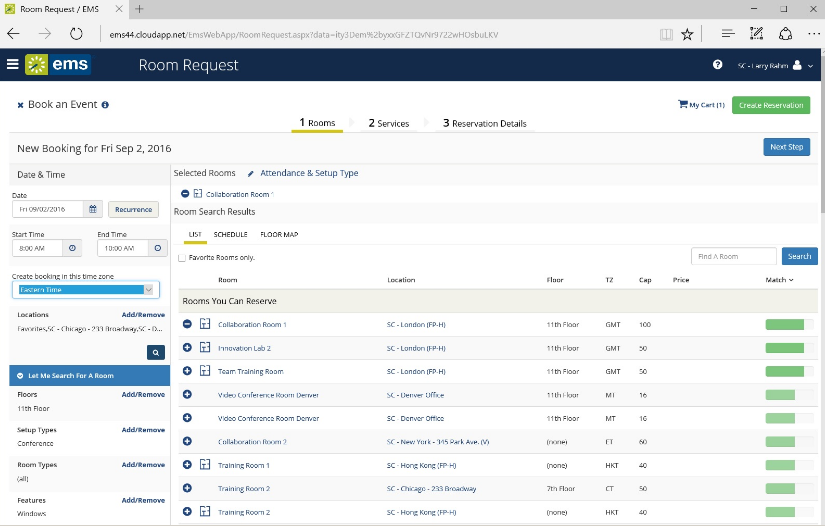Click the Next Step button
This screenshot has height=526, width=825.
pos(786,147)
